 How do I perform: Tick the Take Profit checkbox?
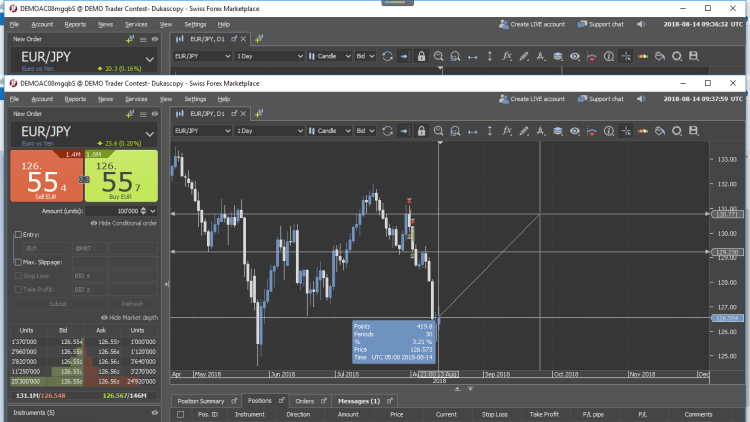[18, 289]
